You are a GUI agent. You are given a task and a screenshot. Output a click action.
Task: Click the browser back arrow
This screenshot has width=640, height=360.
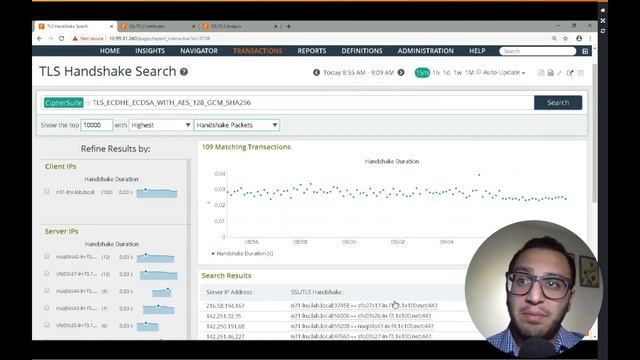40,38
